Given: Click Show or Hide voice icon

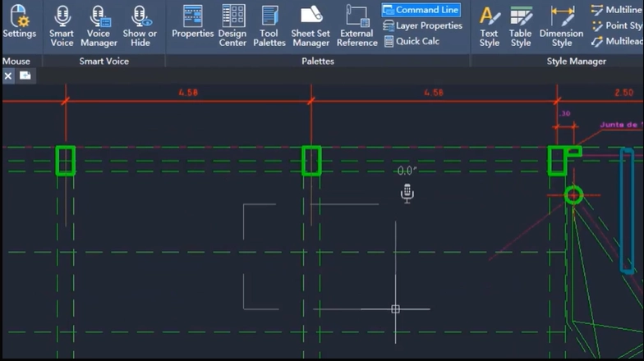Looking at the screenshot, I should [x=140, y=26].
